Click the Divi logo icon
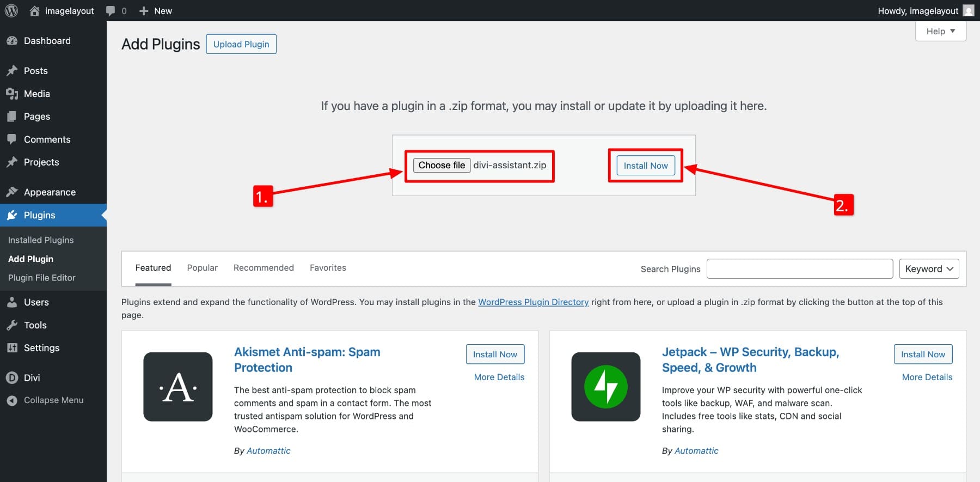The image size is (980, 482). [x=12, y=377]
